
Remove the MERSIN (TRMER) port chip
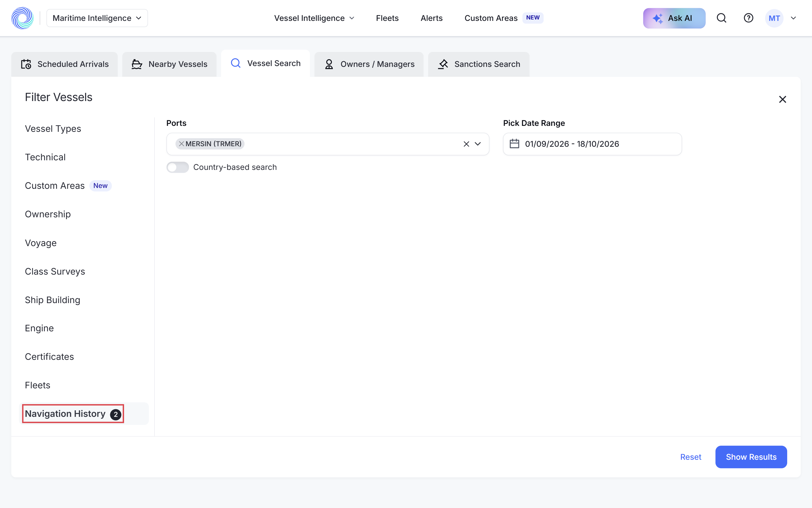(x=181, y=144)
